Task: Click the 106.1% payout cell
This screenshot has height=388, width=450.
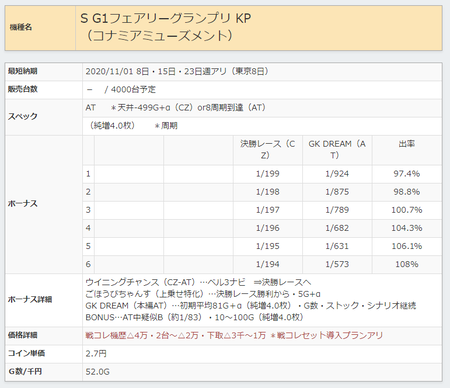Action: click(407, 246)
